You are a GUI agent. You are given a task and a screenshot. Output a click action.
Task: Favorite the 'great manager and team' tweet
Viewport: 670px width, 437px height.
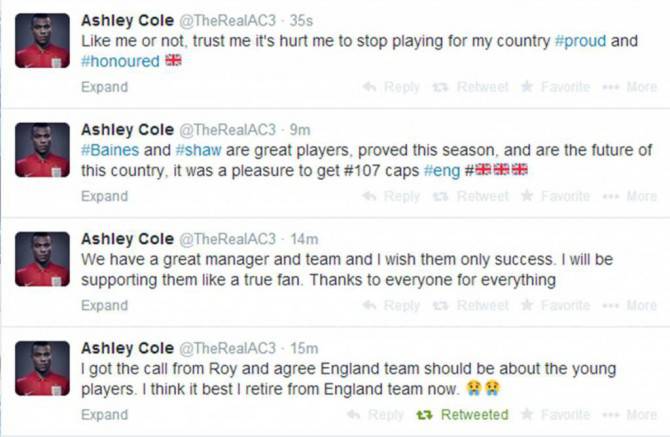(555, 305)
